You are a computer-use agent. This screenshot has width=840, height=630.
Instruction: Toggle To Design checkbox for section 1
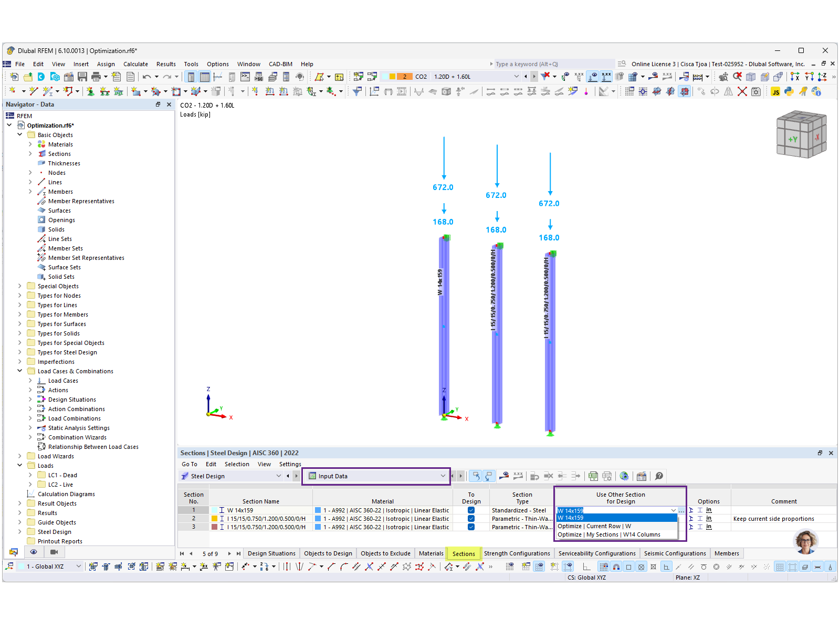tap(471, 510)
